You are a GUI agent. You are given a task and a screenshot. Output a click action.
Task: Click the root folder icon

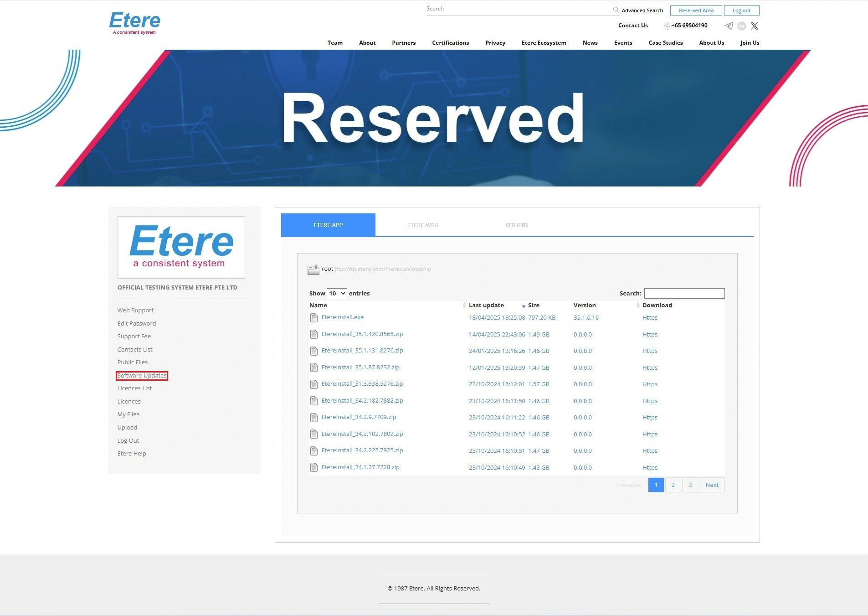313,269
